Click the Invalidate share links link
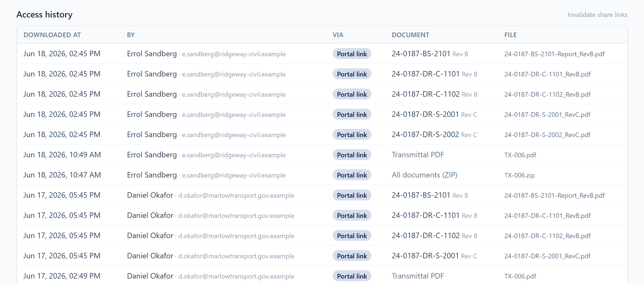This screenshot has width=644, height=284. click(597, 15)
